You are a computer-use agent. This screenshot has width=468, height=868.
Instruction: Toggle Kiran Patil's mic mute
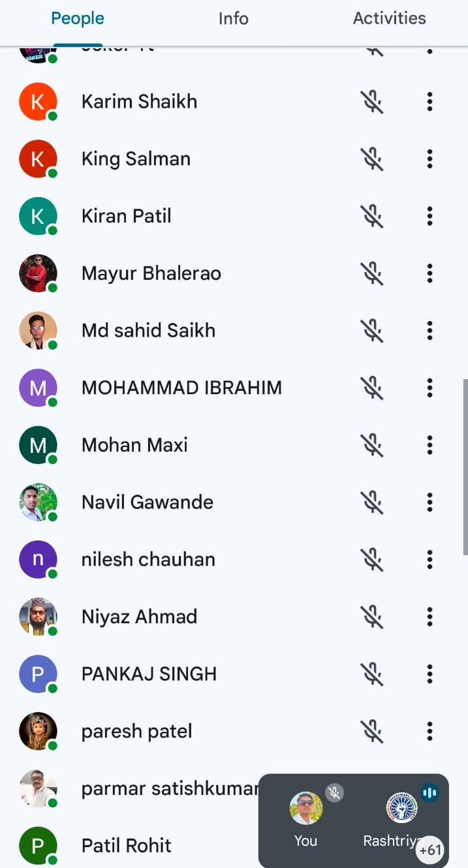372,217
